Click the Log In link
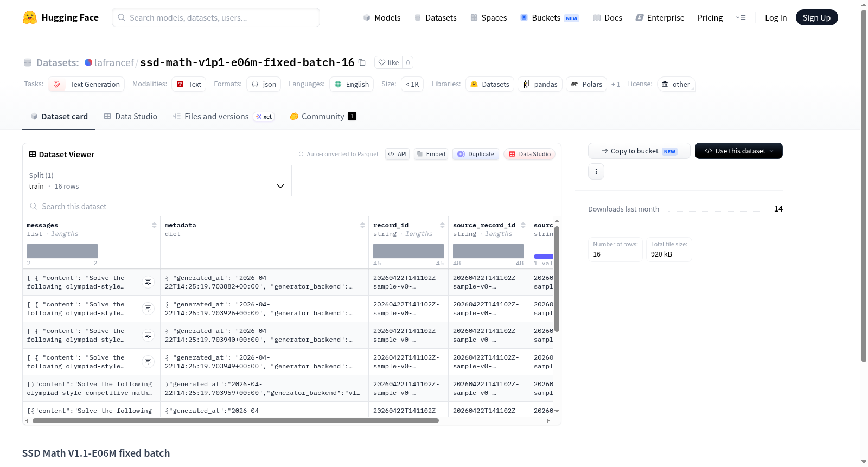The width and height of the screenshot is (868, 467). pos(776,18)
